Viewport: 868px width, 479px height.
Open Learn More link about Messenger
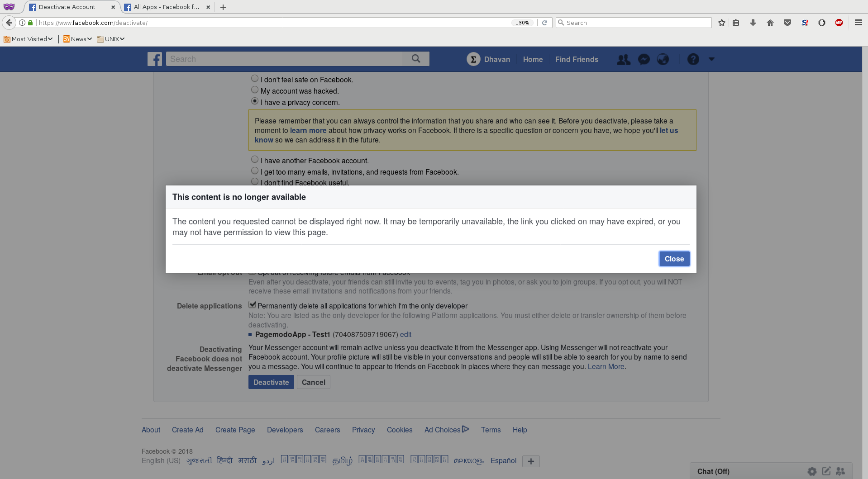[x=606, y=366]
